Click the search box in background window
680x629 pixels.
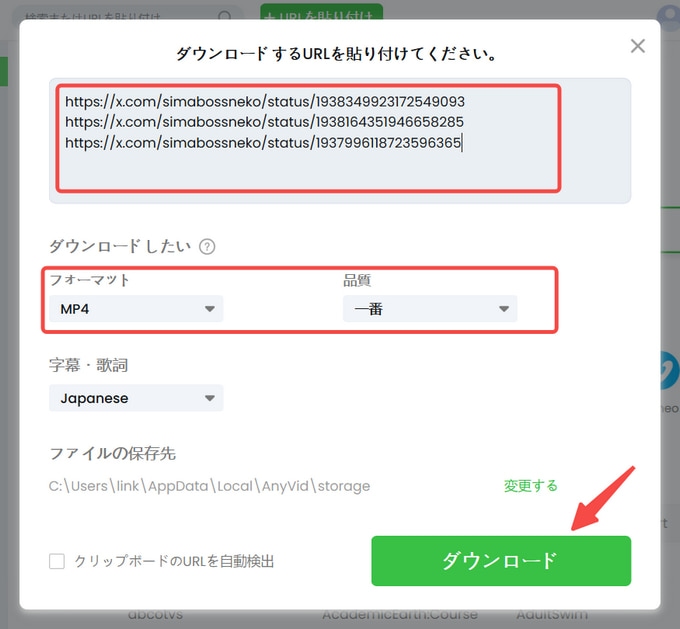(x=128, y=15)
